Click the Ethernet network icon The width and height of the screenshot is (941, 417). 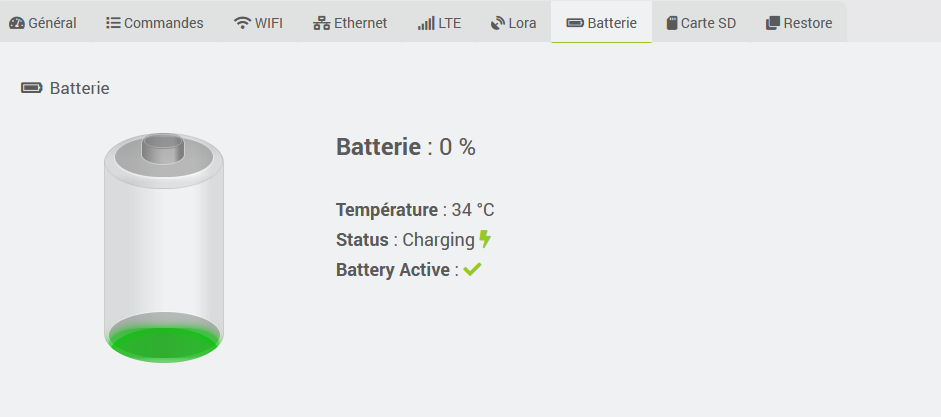321,23
